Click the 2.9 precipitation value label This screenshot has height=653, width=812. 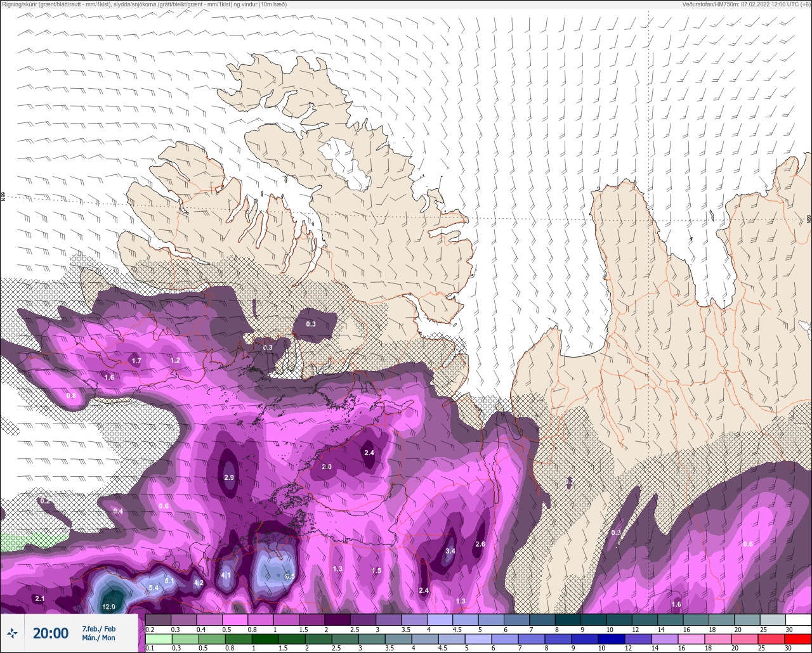coord(230,477)
